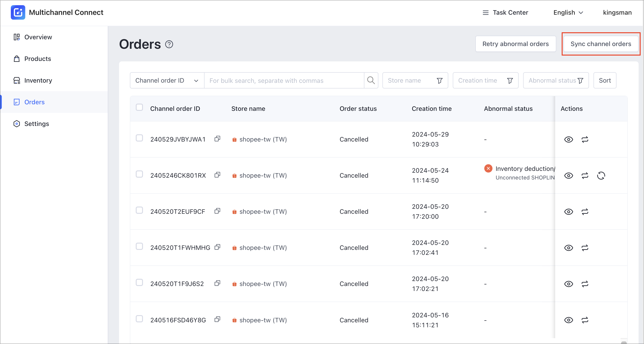Copy order ID 240516FSD46Y8G
Screen dimensions: 644x344
[218, 319]
